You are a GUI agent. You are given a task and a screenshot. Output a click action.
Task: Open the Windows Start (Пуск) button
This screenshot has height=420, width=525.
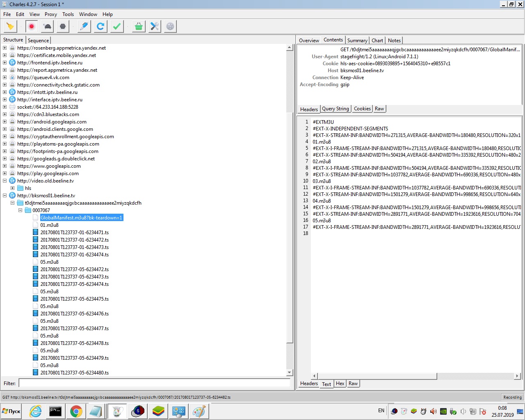[x=11, y=411]
